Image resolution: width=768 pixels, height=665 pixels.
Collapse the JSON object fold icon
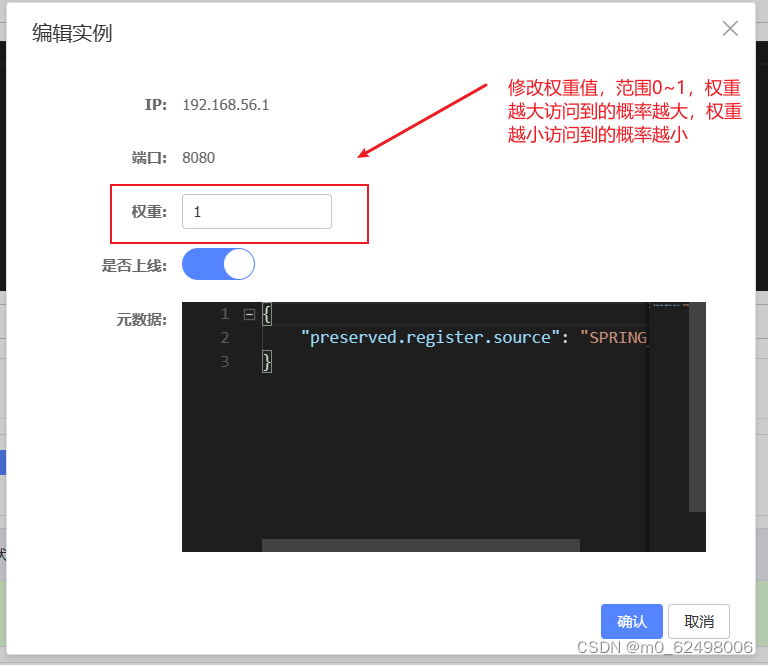(249, 314)
